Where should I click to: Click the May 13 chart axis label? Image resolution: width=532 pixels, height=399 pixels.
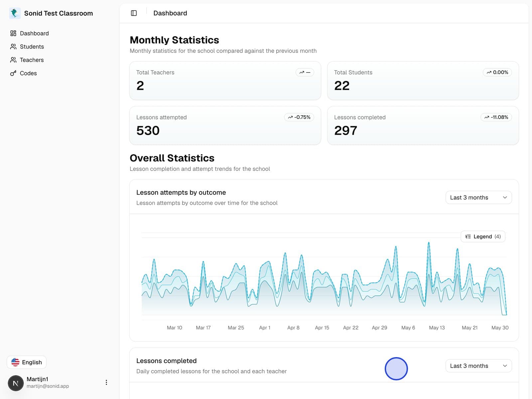[x=437, y=328]
